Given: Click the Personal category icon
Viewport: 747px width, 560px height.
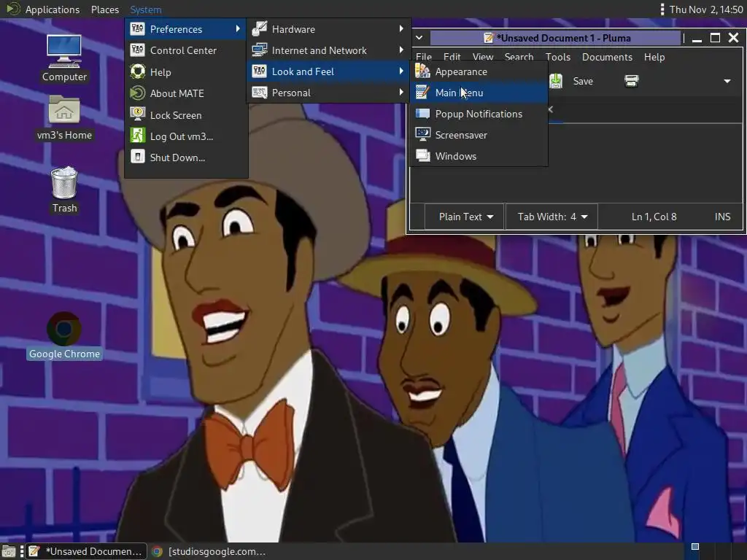Looking at the screenshot, I should pyautogui.click(x=260, y=93).
